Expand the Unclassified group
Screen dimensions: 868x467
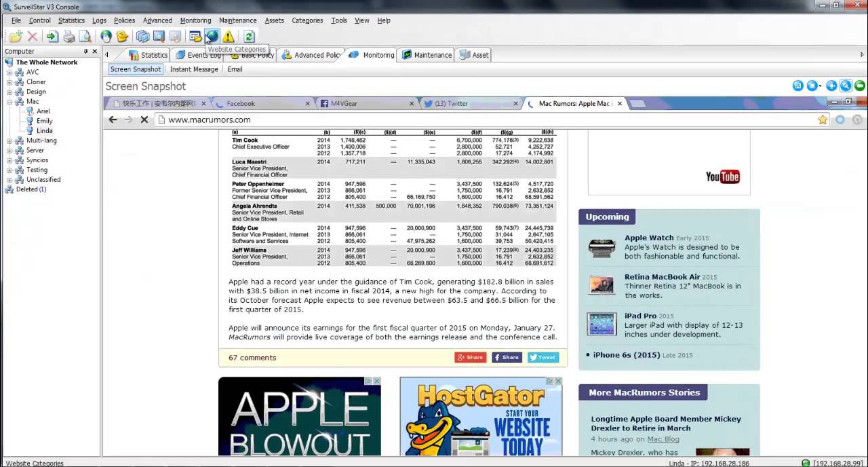click(10, 180)
